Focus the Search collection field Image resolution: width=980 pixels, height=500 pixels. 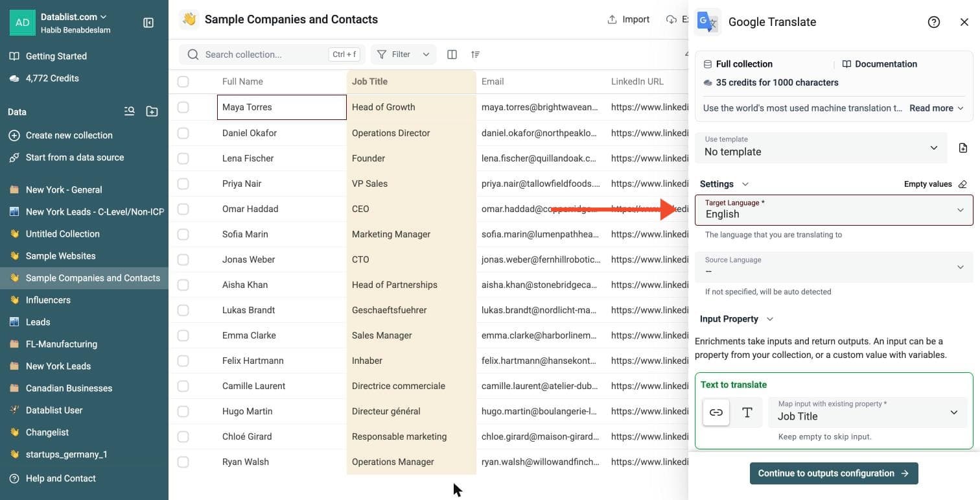pyautogui.click(x=272, y=54)
